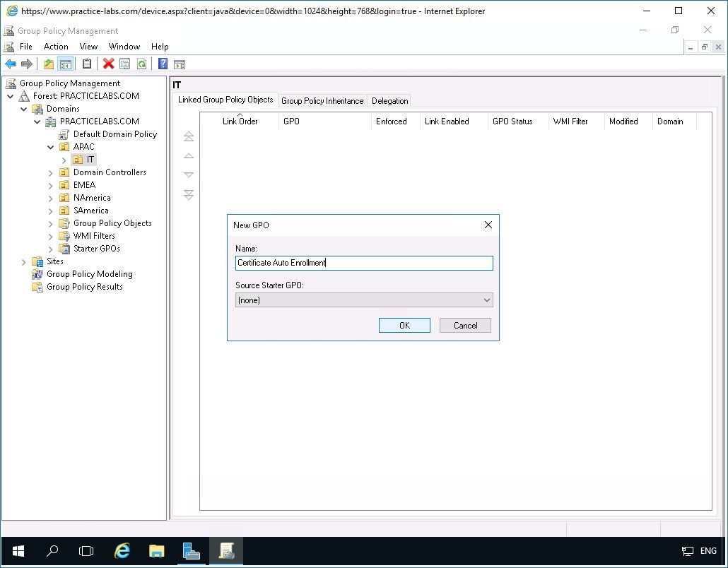Open Internet Explorer from the taskbar

tap(122, 550)
